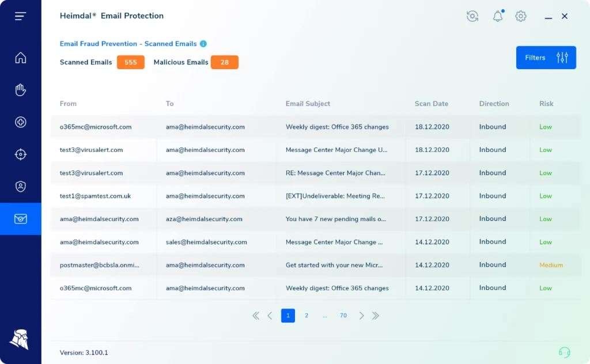Select the Email Protection envelope icon

coord(20,219)
